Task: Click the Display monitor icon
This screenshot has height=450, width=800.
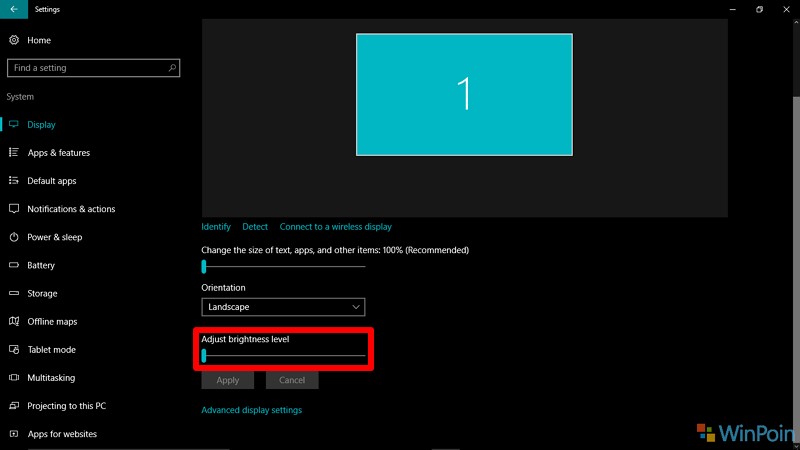Action: 14,124
